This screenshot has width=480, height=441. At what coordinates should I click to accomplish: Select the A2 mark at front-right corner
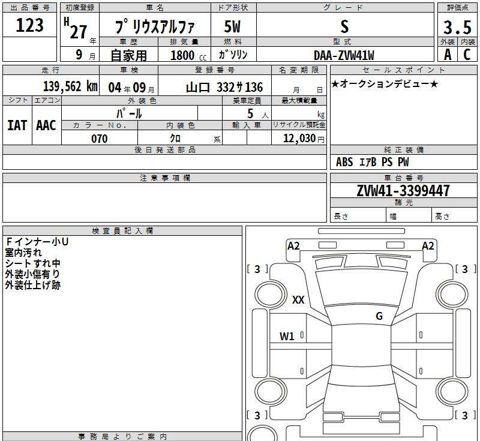tap(428, 246)
